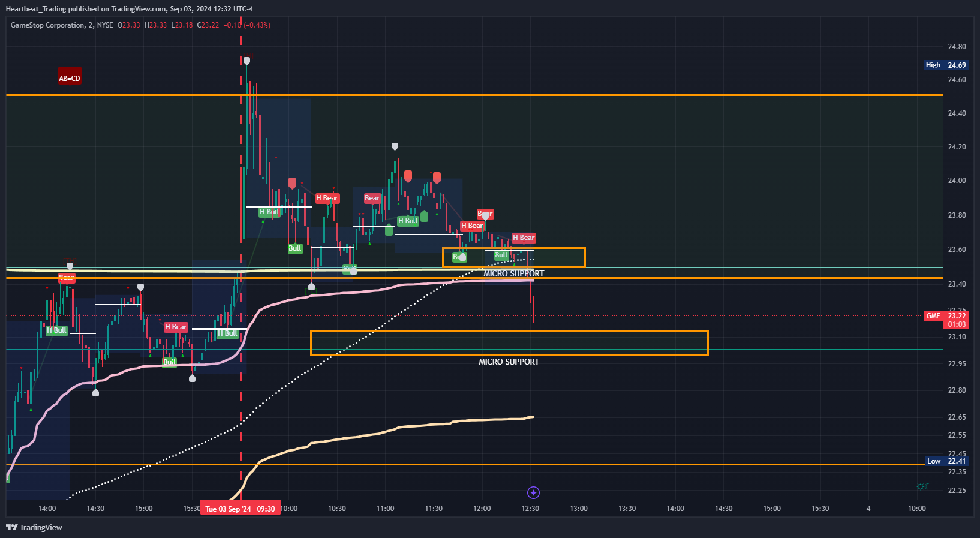Click the GameStop Corporation, 2, NYSE legend title
Viewport: 980px width, 538px height.
pyautogui.click(x=62, y=25)
